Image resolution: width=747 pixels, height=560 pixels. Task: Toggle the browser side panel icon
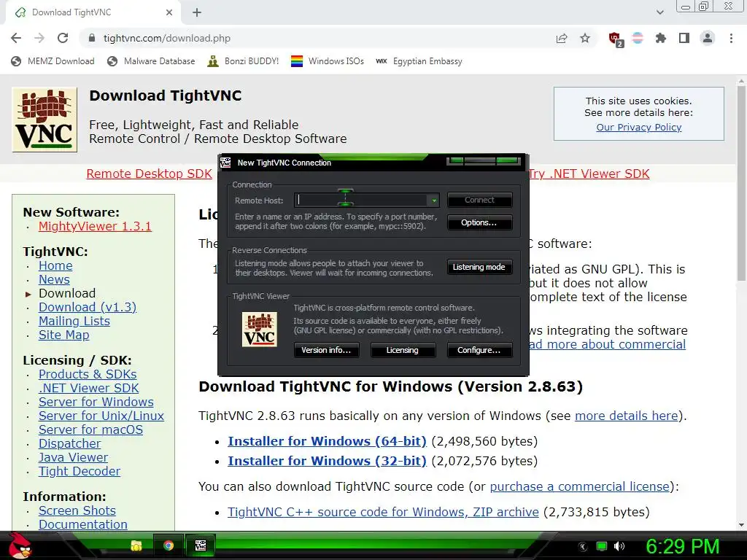tap(684, 38)
